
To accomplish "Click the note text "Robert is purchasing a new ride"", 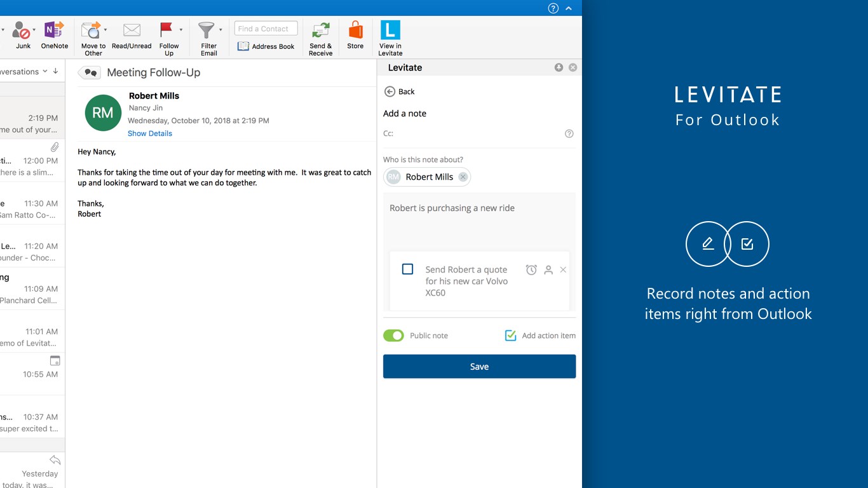I will coord(452,208).
